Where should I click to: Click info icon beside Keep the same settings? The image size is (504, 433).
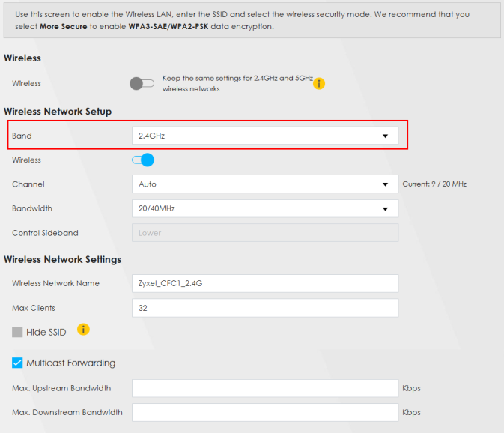[x=319, y=83]
